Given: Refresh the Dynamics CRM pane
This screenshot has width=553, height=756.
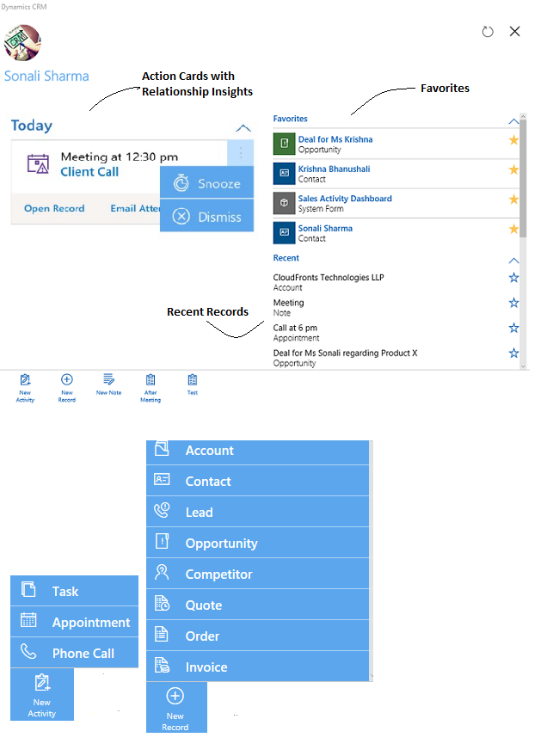Looking at the screenshot, I should click(488, 32).
